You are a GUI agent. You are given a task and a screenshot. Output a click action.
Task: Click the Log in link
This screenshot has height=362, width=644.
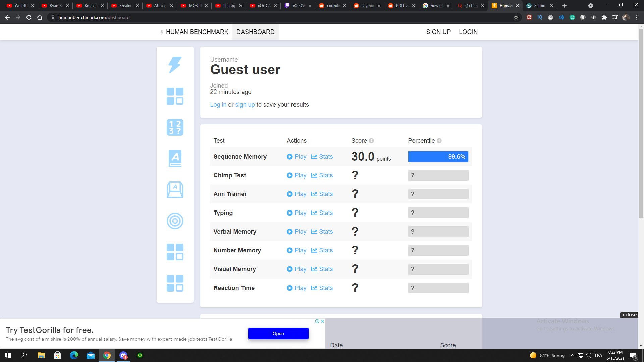coord(218,105)
